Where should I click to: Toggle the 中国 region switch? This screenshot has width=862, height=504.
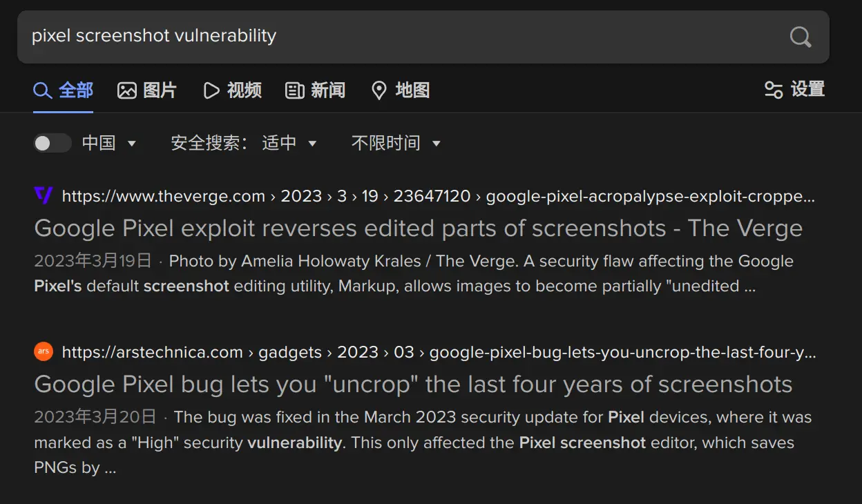(52, 143)
